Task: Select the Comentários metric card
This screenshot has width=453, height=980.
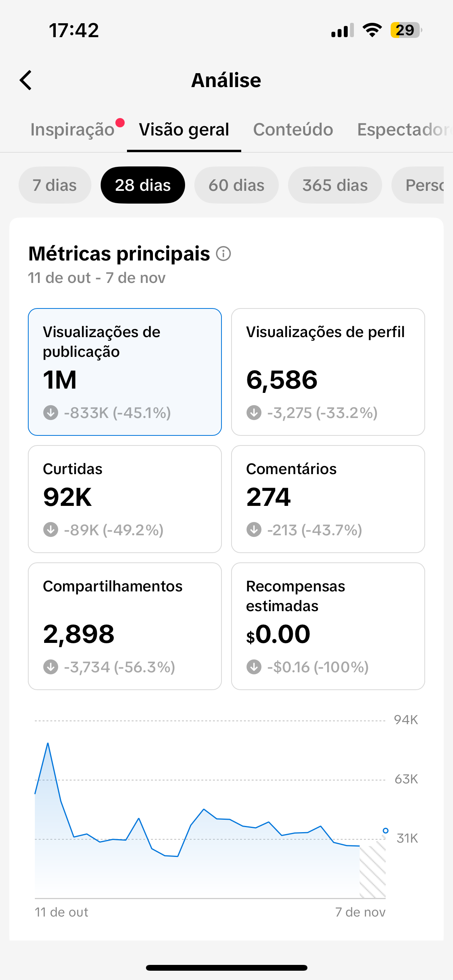Action: point(328,499)
